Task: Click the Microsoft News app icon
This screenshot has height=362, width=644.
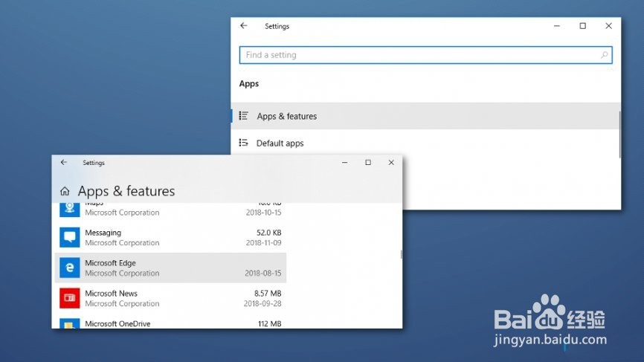Action: coord(70,298)
